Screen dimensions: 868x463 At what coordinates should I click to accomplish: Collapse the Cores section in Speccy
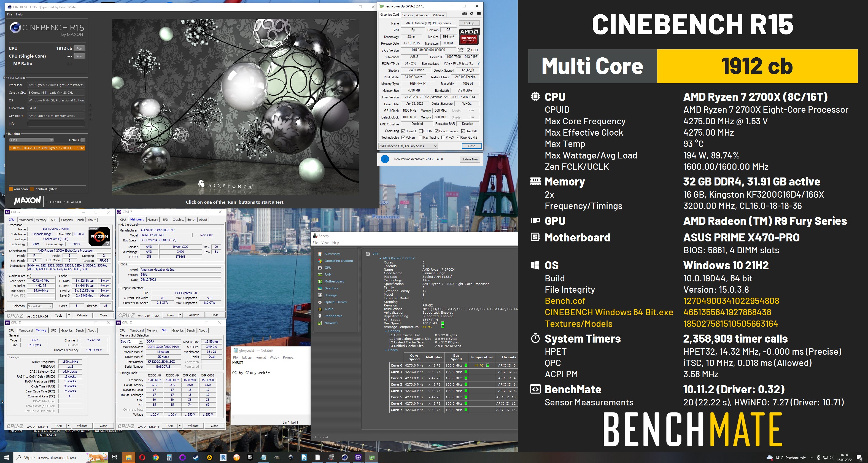point(386,351)
